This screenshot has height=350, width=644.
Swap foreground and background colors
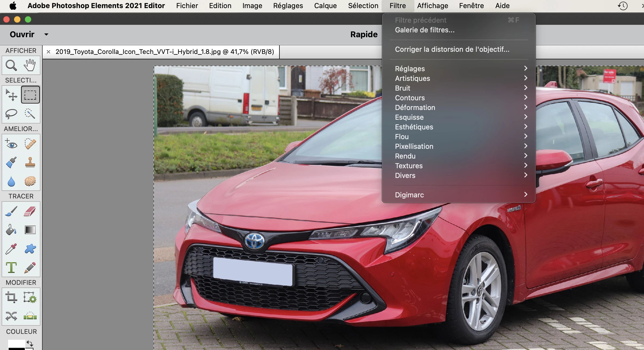coord(30,343)
